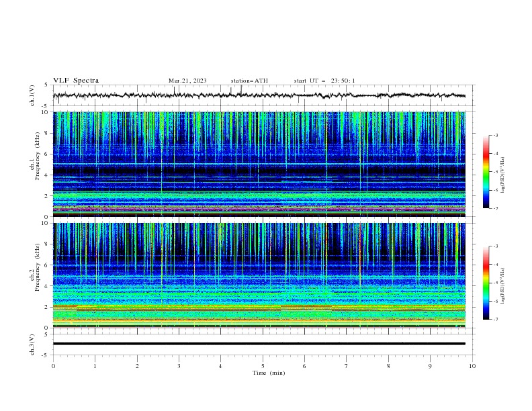Click the ch.1 color bar "-7" label
The height and width of the screenshot is (411, 532).
(x=496, y=208)
